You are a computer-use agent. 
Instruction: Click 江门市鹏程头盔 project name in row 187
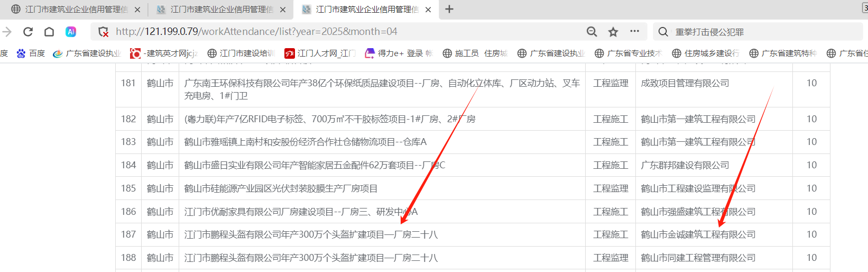[311, 234]
